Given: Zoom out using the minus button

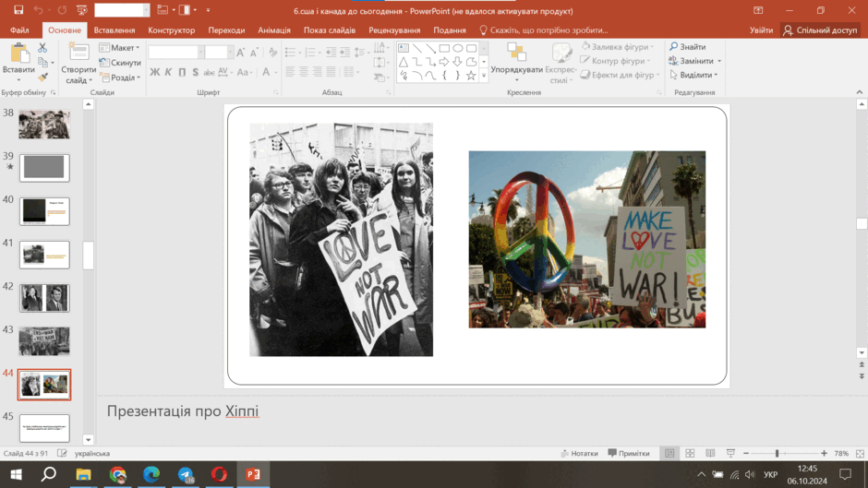Looking at the screenshot, I should [x=746, y=453].
